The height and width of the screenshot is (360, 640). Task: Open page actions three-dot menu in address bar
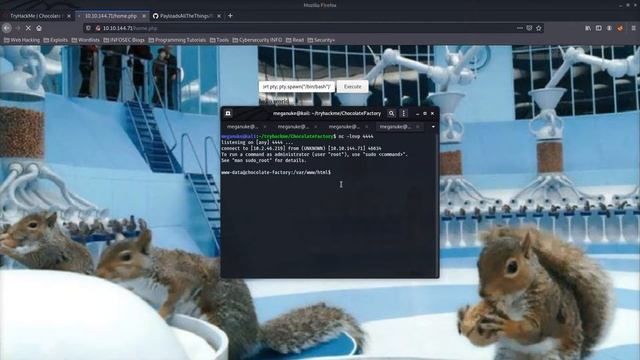click(x=520, y=28)
